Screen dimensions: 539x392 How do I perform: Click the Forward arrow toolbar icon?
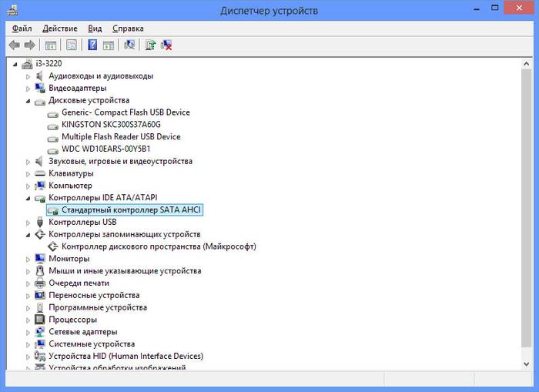click(29, 45)
